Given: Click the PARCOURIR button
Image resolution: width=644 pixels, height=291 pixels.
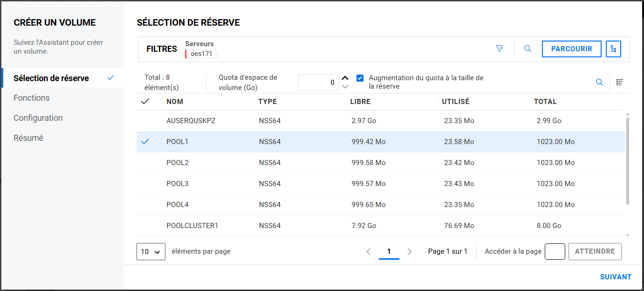Looking at the screenshot, I should coord(571,49).
